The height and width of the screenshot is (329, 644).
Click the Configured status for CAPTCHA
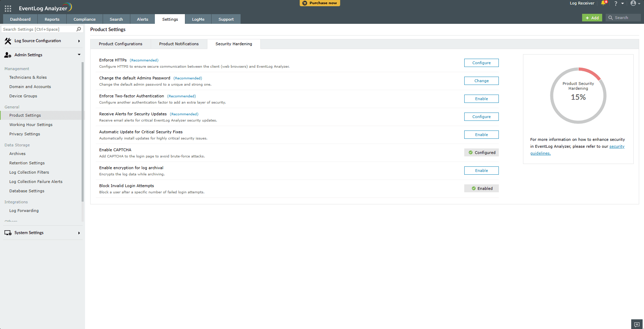482,153
